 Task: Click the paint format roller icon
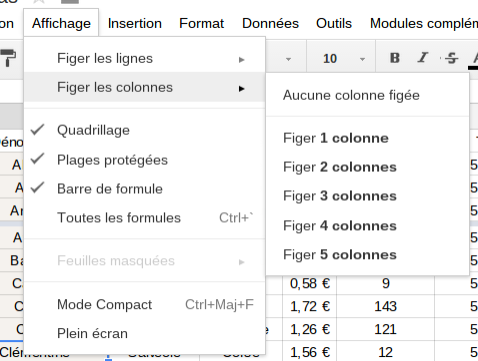point(8,58)
